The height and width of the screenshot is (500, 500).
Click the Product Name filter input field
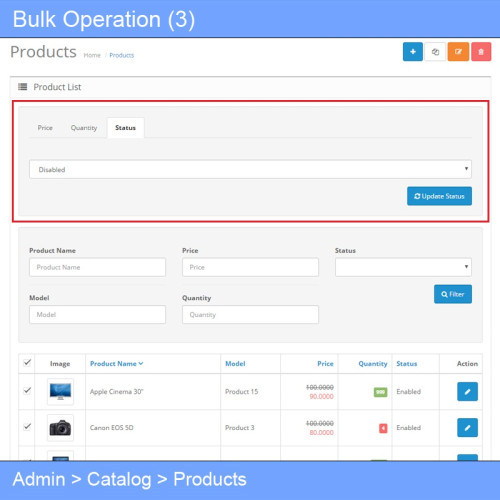[x=97, y=267]
